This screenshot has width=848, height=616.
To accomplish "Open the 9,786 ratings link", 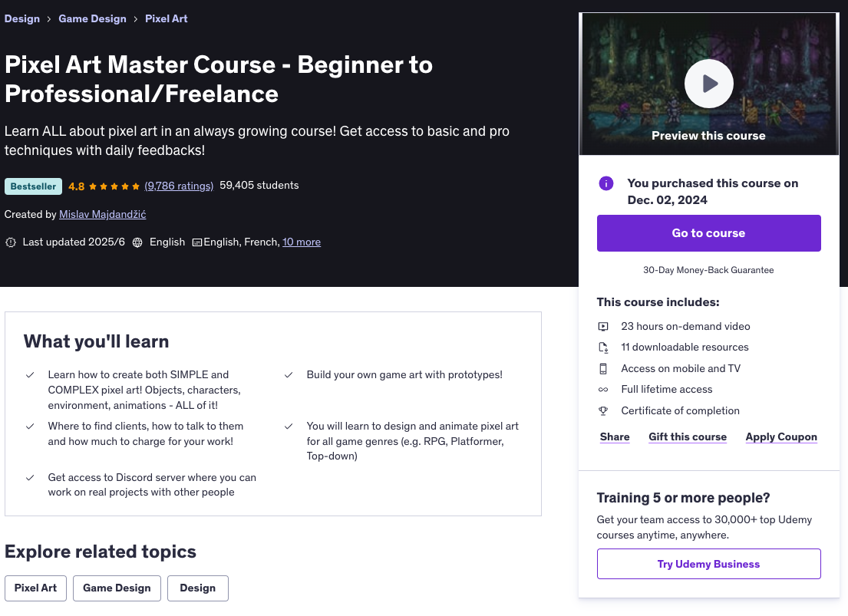I will [x=179, y=186].
